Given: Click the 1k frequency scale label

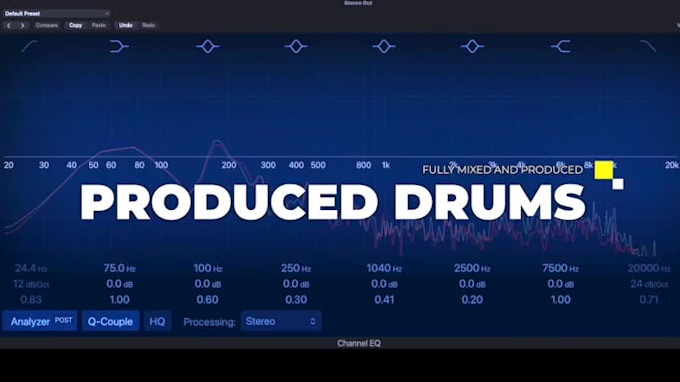Looking at the screenshot, I should (386, 165).
